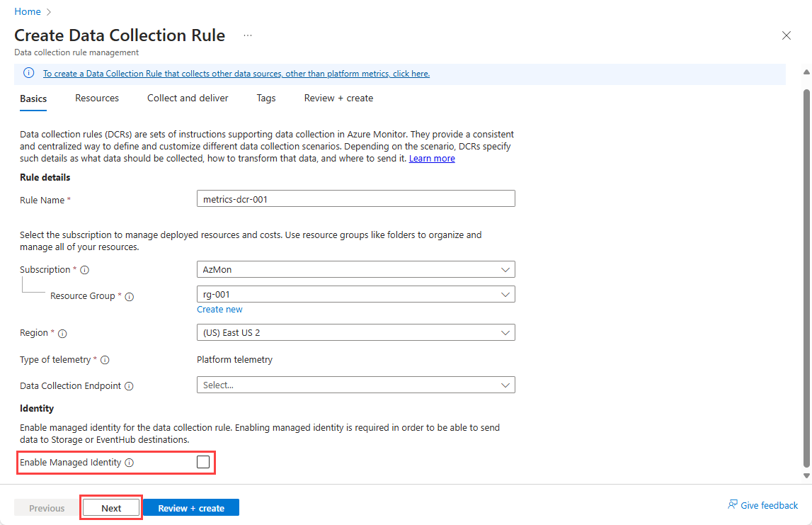The image size is (812, 525).
Task: Click the info icon next to Region
Action: pos(63,333)
